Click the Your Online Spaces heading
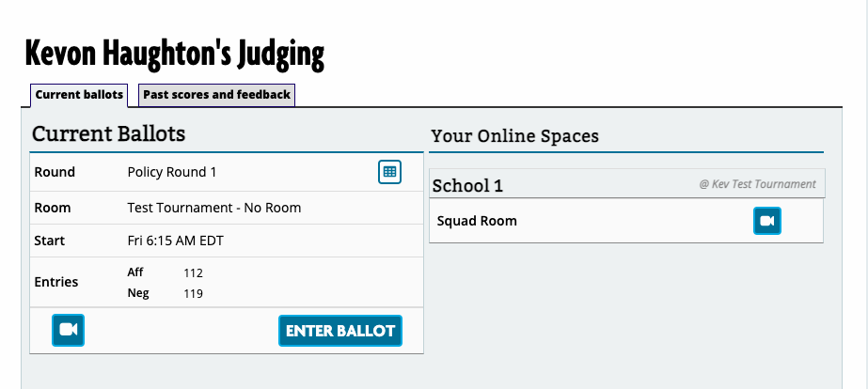The height and width of the screenshot is (389, 868). [x=514, y=136]
